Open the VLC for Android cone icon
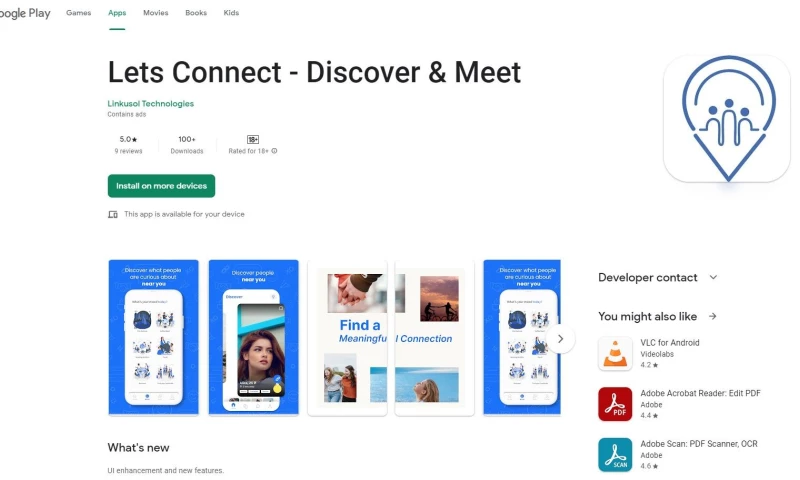This screenshot has width=800, height=480. 615,353
